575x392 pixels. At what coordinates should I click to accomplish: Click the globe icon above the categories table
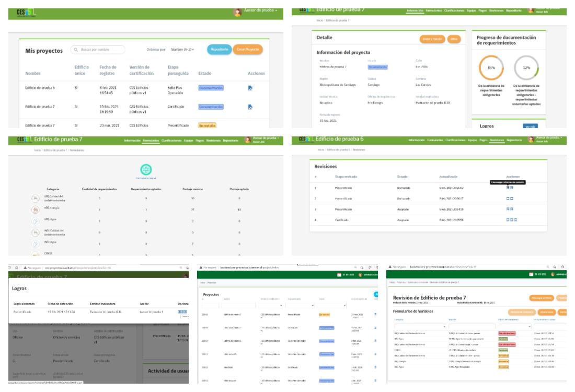(x=146, y=169)
